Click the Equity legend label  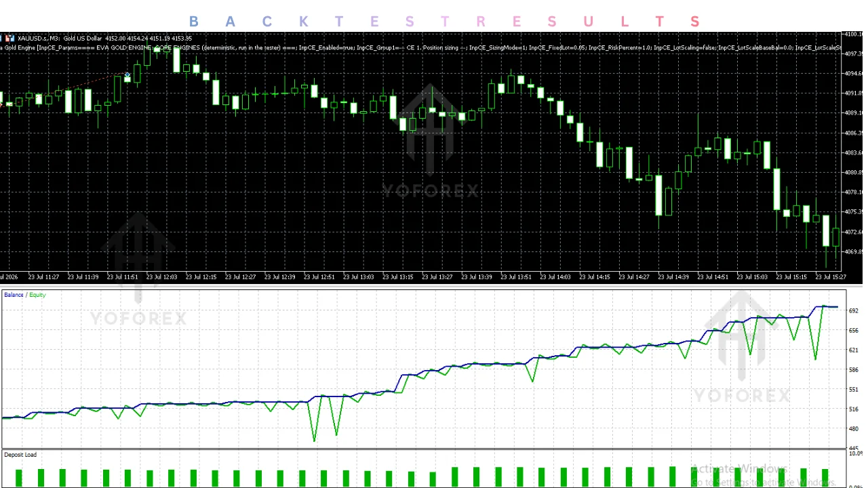[x=38, y=295]
